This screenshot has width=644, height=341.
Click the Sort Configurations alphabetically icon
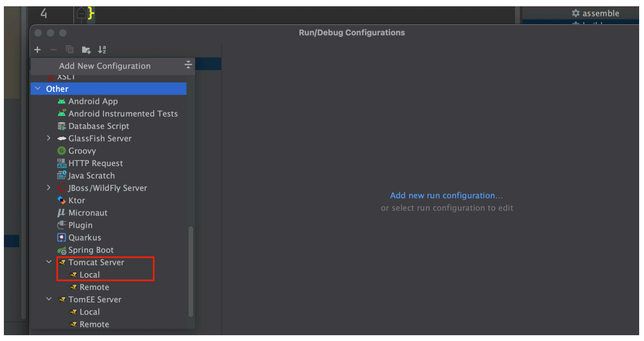(x=102, y=50)
